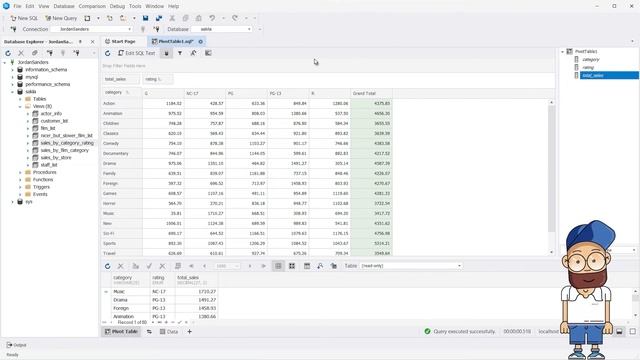Image resolution: width=640 pixels, height=360 pixels.
Task: Go to last page in data grid
Action: click(264, 266)
